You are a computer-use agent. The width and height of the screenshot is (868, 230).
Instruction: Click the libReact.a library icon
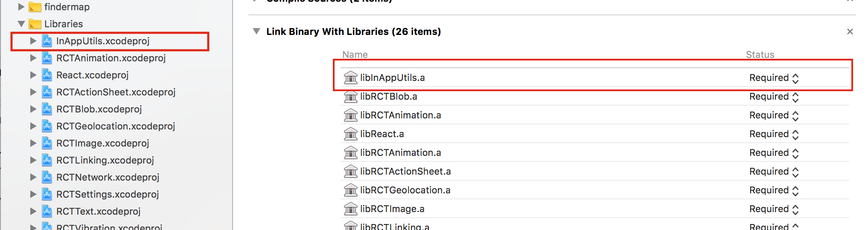point(350,134)
